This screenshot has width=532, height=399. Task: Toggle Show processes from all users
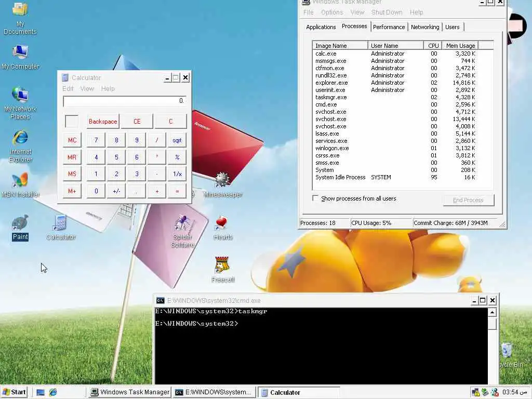[x=315, y=198]
